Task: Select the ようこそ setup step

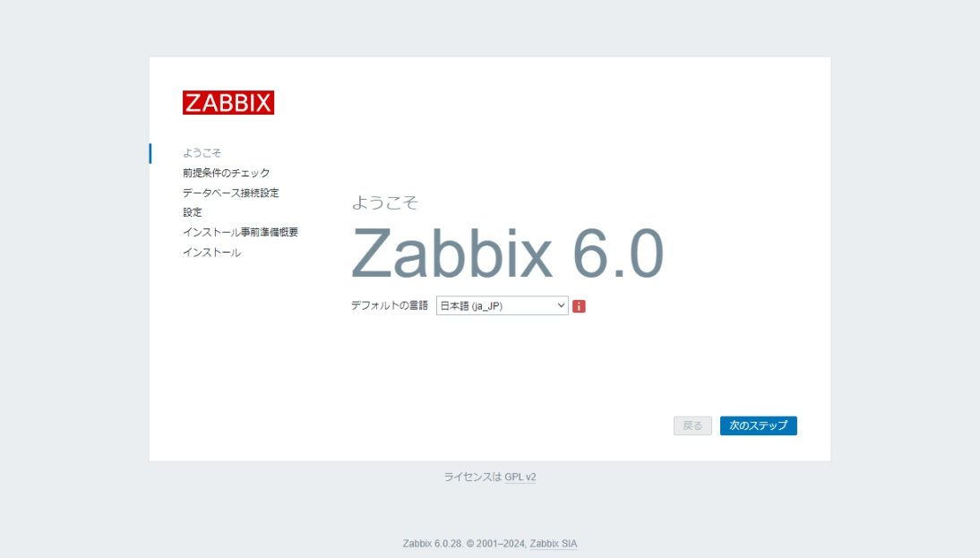Action: 202,152
